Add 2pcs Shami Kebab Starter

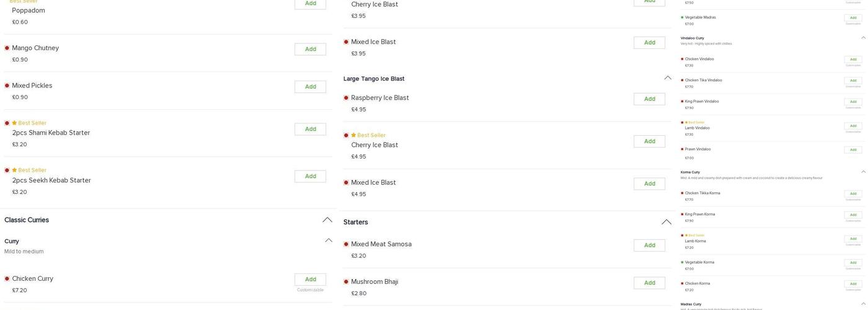310,129
